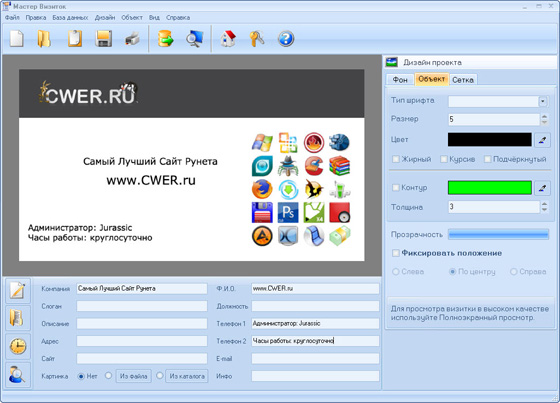
Task: Click the clock icon in left sidebar
Action: (x=18, y=346)
